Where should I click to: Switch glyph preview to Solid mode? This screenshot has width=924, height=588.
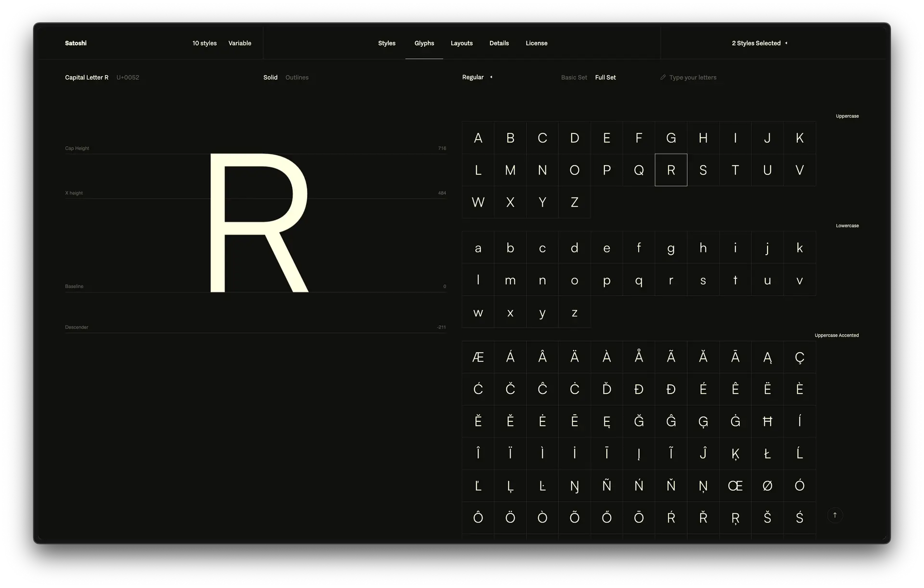coord(270,78)
